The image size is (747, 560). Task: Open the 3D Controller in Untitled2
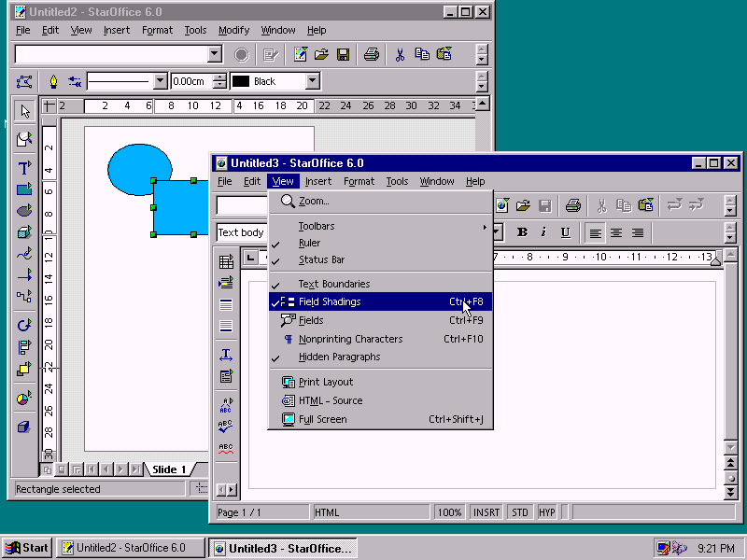(x=24, y=427)
